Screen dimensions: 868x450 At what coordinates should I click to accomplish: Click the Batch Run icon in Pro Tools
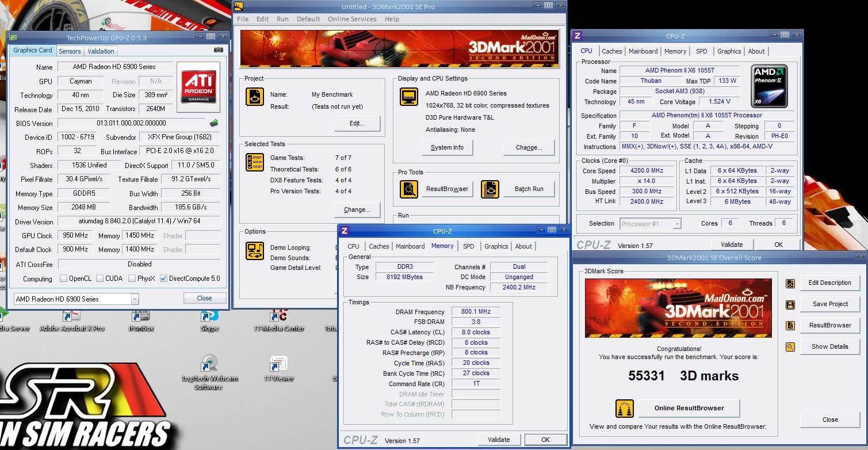pyautogui.click(x=490, y=189)
